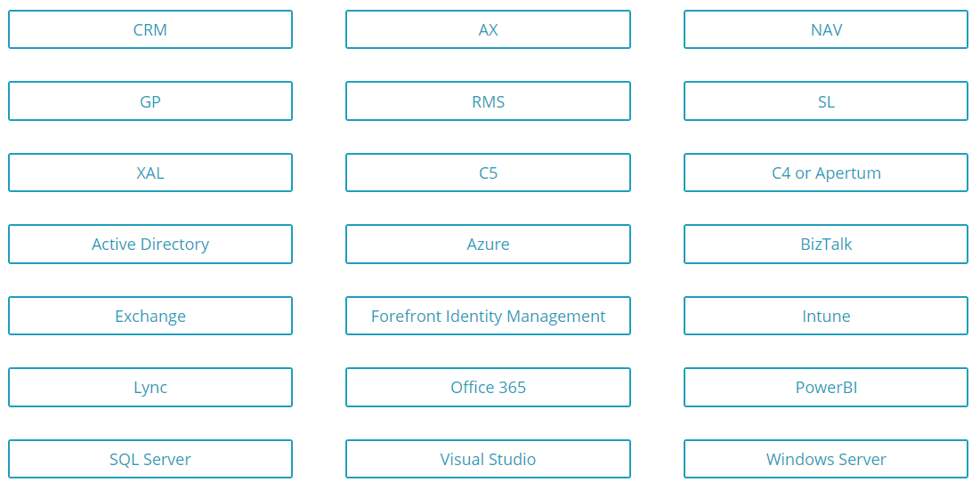Click the Intune button

point(825,316)
